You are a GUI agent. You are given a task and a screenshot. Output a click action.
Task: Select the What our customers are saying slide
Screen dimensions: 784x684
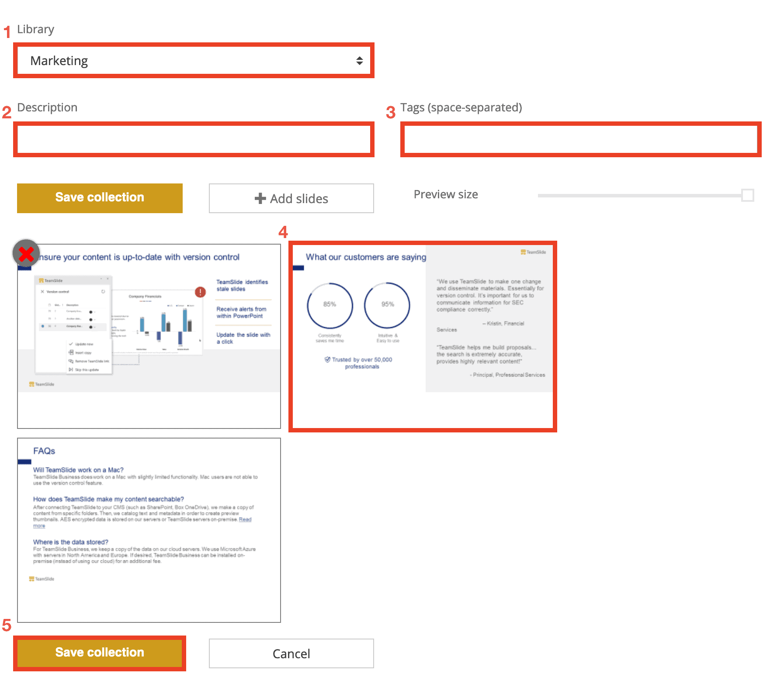click(x=423, y=336)
